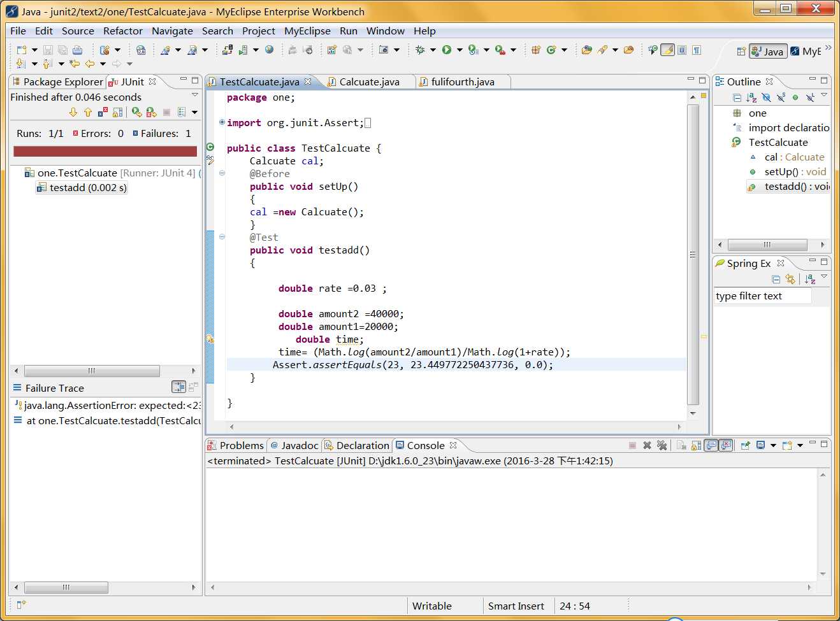
Task: Open the Javadoc view tab
Action: 294,445
